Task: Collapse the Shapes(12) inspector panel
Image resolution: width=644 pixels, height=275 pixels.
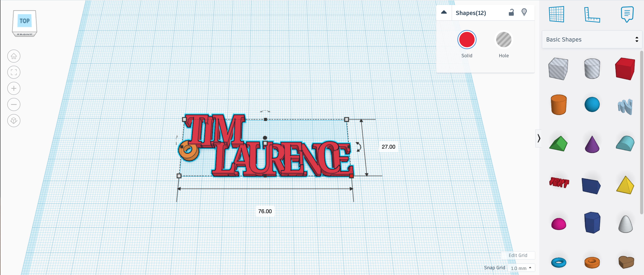Action: 444,12
